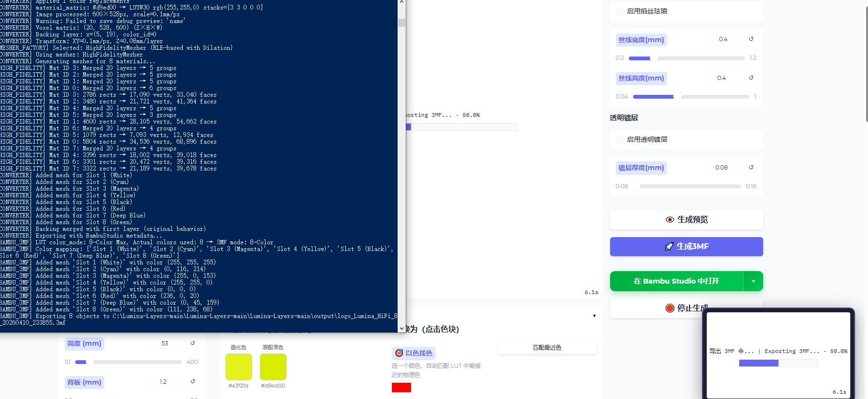Click the Exporting 3MF progress bar in popup

coord(779,363)
